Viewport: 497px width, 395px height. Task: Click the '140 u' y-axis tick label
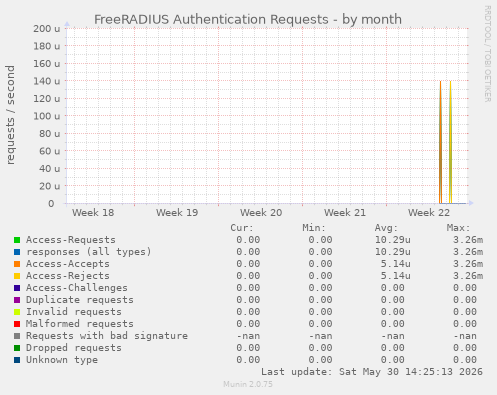click(x=47, y=81)
